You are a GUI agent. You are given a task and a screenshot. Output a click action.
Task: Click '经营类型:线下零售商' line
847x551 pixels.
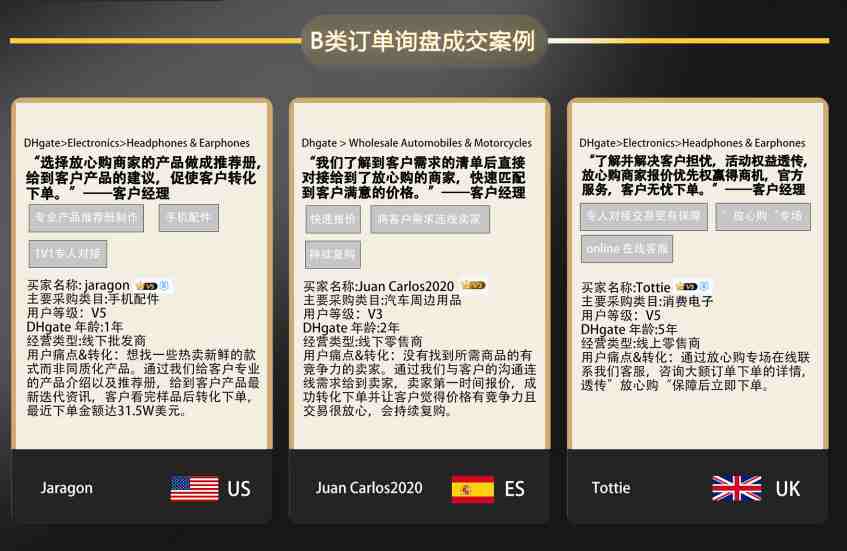pyautogui.click(x=363, y=342)
